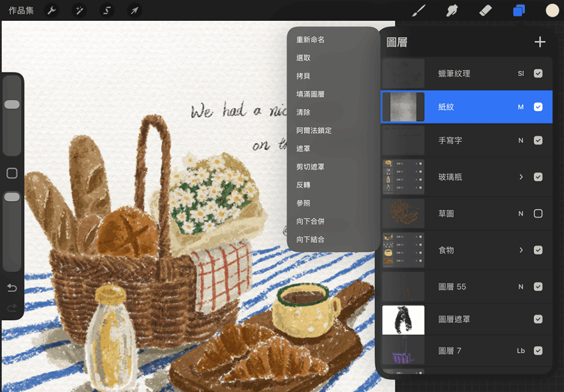Image resolution: width=564 pixels, height=392 pixels.
Task: Tap the redo arrow
Action: (x=12, y=308)
